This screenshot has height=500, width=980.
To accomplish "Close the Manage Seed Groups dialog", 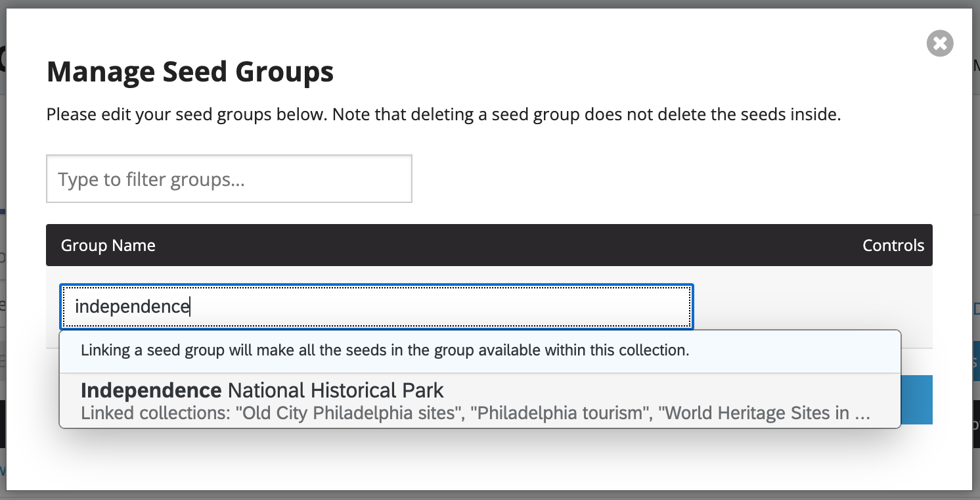I will click(940, 43).
